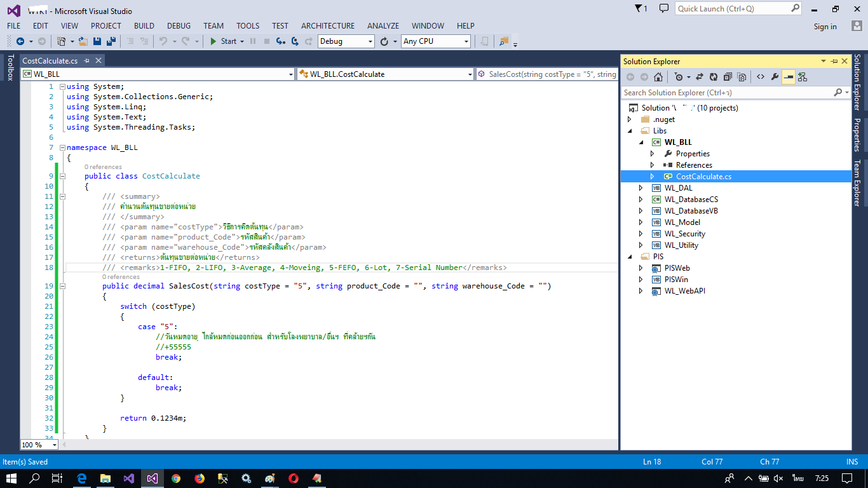Open Properties via the wrench icon
868x488 pixels.
pyautogui.click(x=774, y=77)
